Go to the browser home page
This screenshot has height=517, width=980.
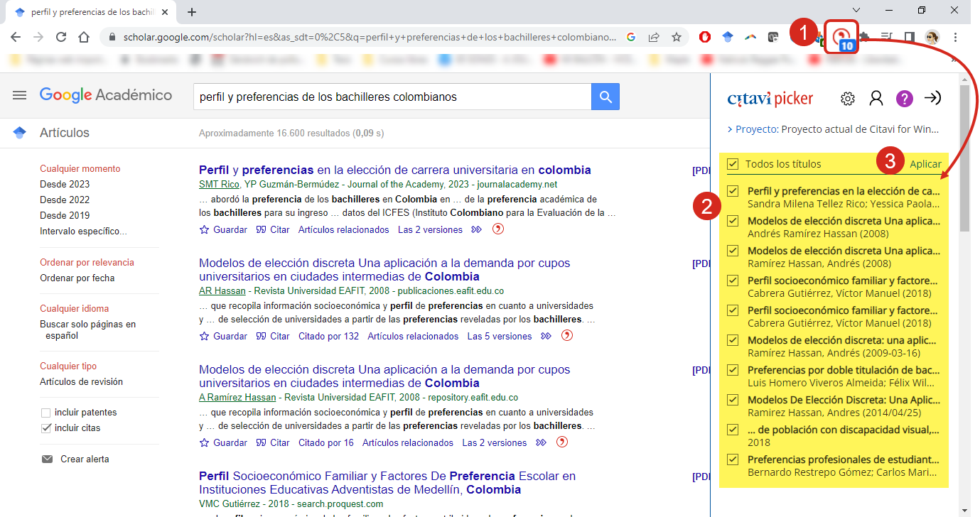(x=84, y=37)
